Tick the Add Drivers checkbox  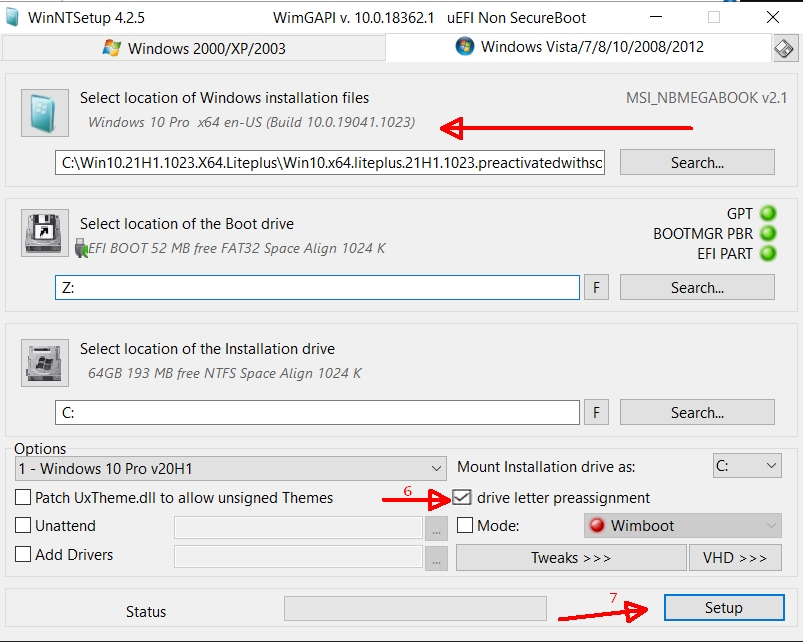(x=23, y=554)
